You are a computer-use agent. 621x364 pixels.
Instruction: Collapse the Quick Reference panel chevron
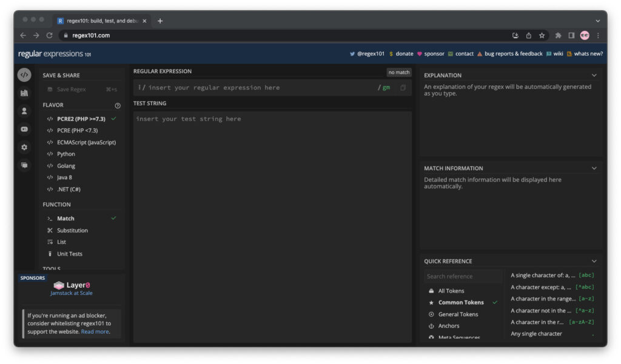pyautogui.click(x=594, y=261)
